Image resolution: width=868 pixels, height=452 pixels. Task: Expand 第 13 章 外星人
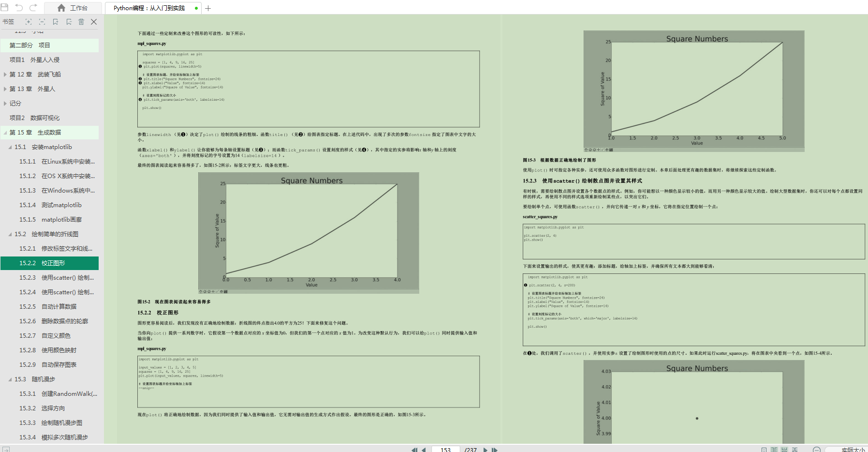[x=5, y=89]
